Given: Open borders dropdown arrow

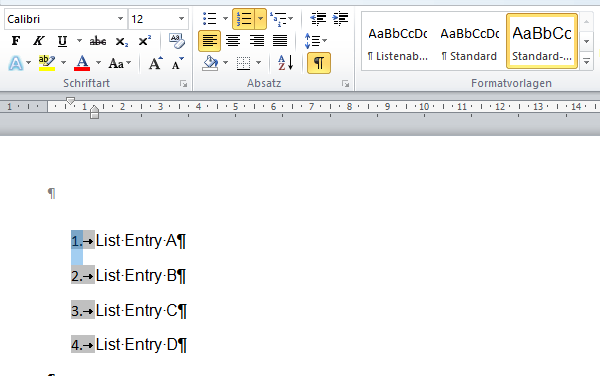Looking at the screenshot, I should point(259,63).
